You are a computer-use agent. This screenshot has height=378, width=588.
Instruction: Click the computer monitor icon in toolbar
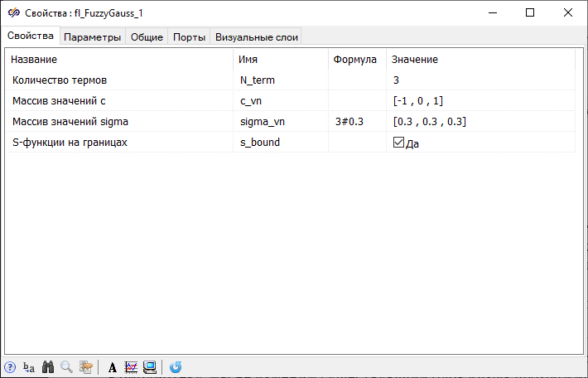click(x=150, y=366)
